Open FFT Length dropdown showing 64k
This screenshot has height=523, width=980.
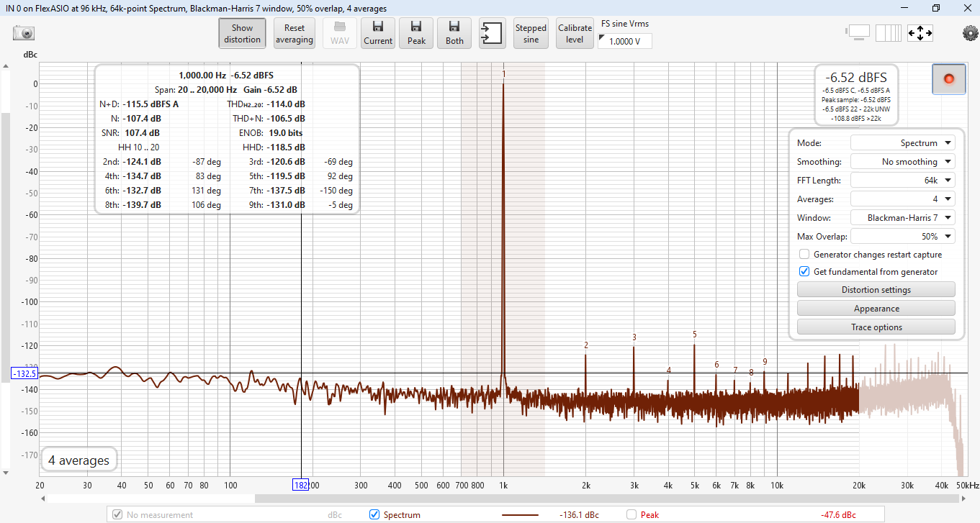[x=903, y=181]
